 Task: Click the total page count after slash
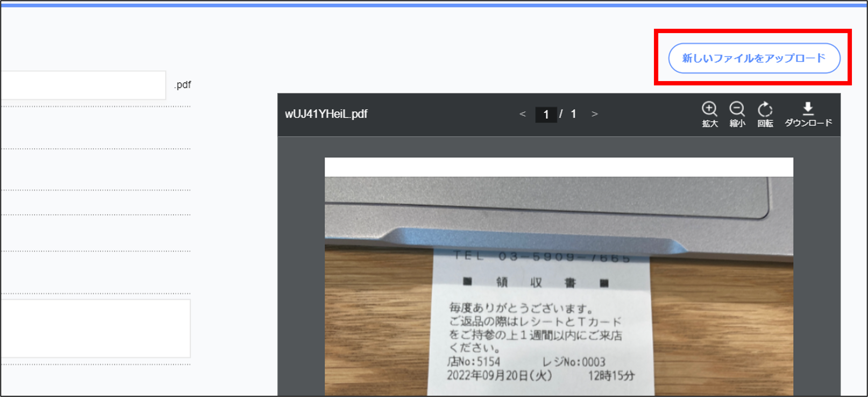tap(573, 114)
